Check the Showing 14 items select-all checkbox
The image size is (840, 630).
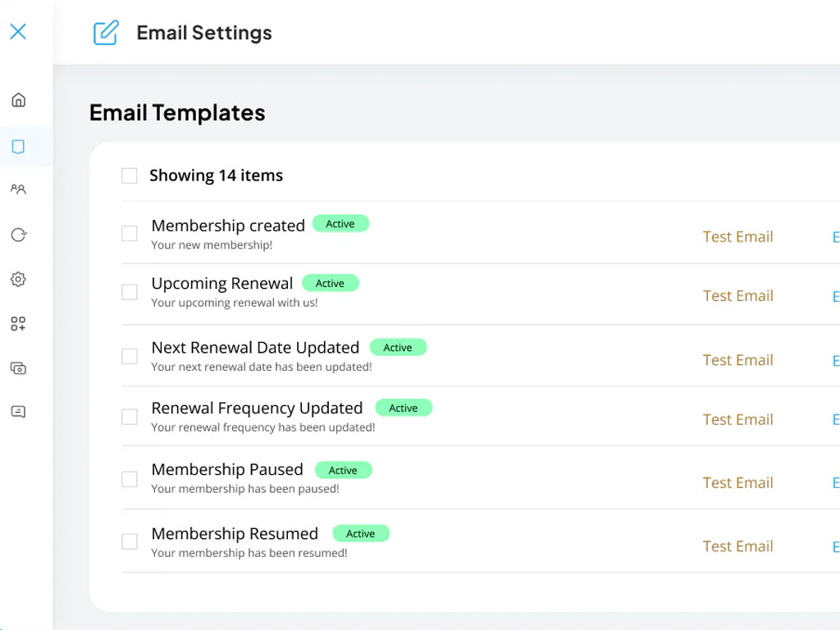coord(130,176)
